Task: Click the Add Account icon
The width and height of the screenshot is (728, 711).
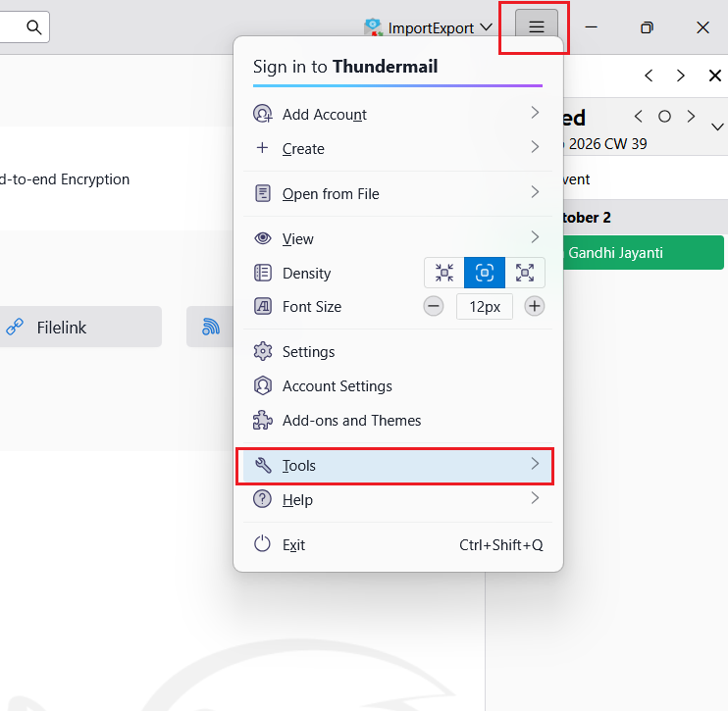Action: click(262, 114)
